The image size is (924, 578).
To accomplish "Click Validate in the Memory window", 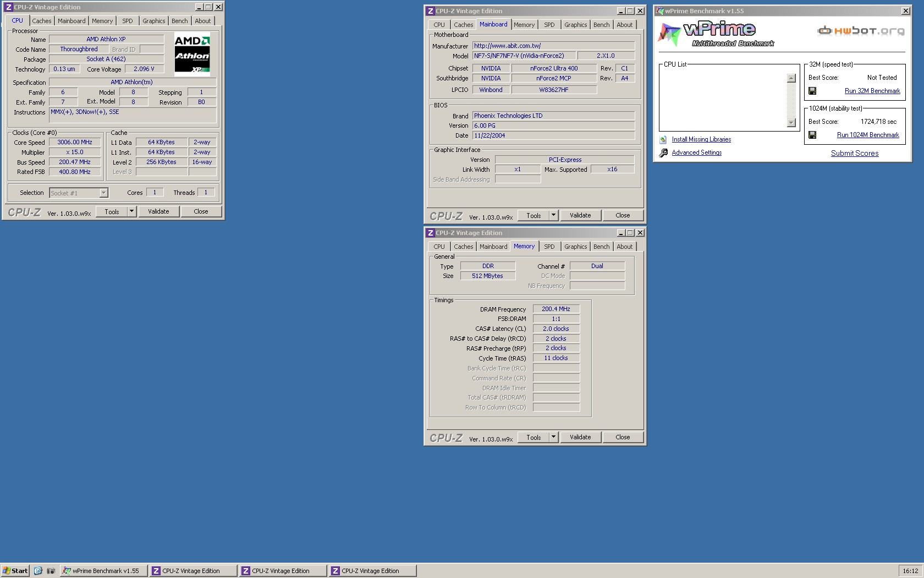I will pyautogui.click(x=580, y=437).
